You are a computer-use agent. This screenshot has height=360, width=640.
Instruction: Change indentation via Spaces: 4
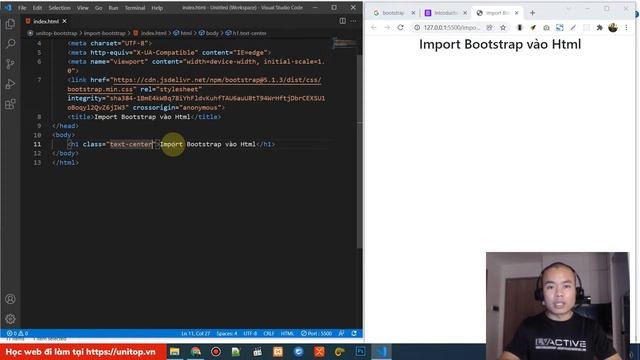click(227, 333)
